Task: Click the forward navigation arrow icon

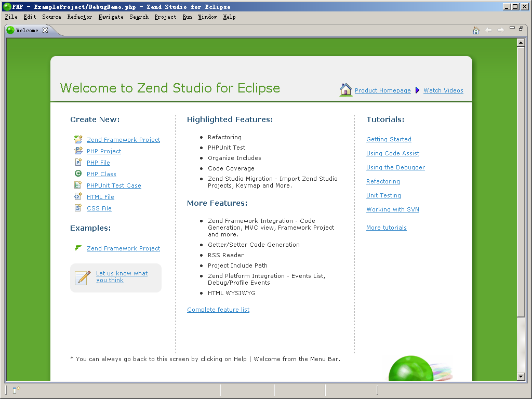Action: 500,30
